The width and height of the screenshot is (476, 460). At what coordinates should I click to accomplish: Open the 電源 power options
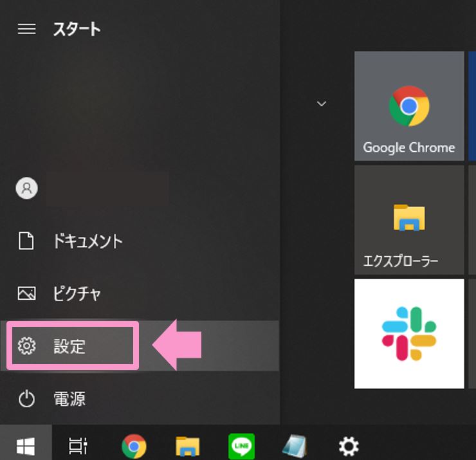click(x=140, y=398)
